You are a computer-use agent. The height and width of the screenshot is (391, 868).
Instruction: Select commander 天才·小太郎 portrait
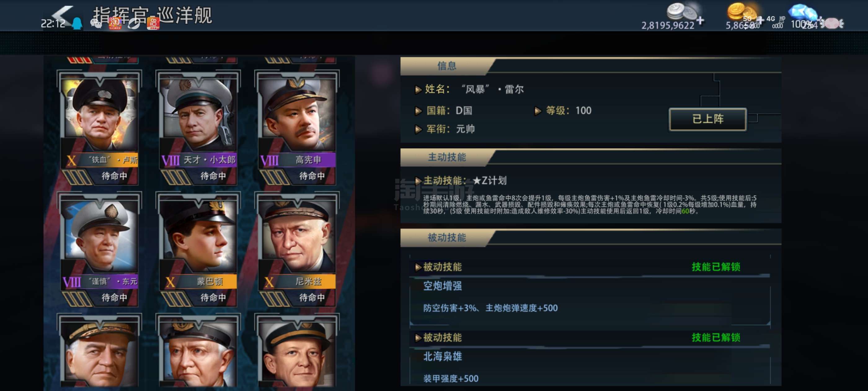coord(198,115)
